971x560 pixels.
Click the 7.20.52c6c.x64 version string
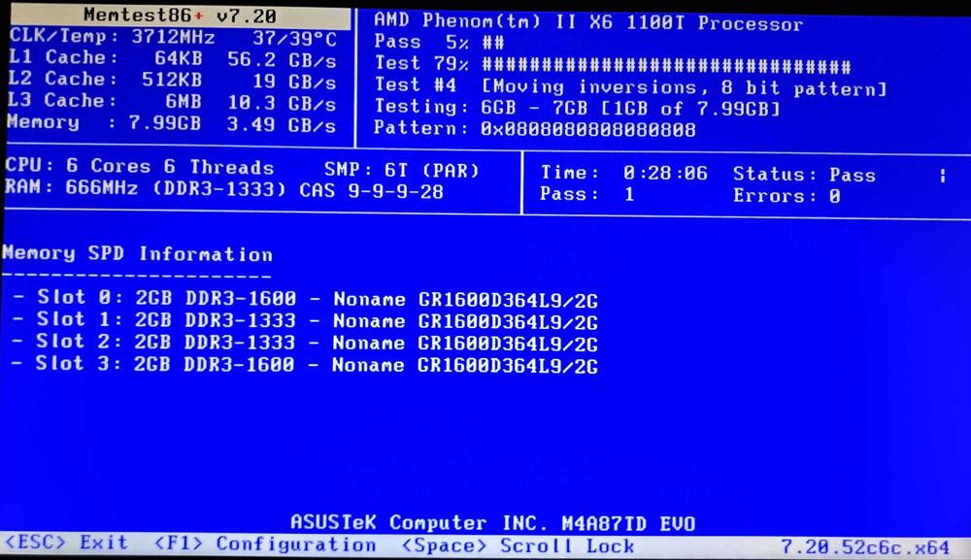pos(864,547)
